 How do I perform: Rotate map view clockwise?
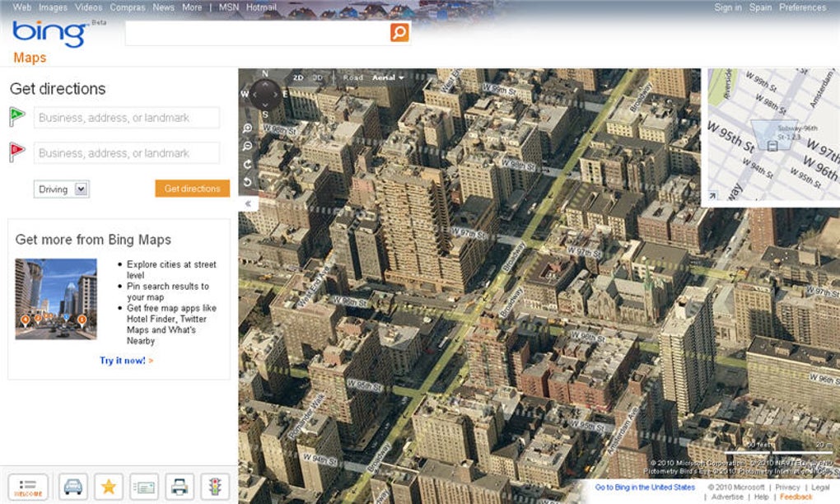tap(248, 165)
